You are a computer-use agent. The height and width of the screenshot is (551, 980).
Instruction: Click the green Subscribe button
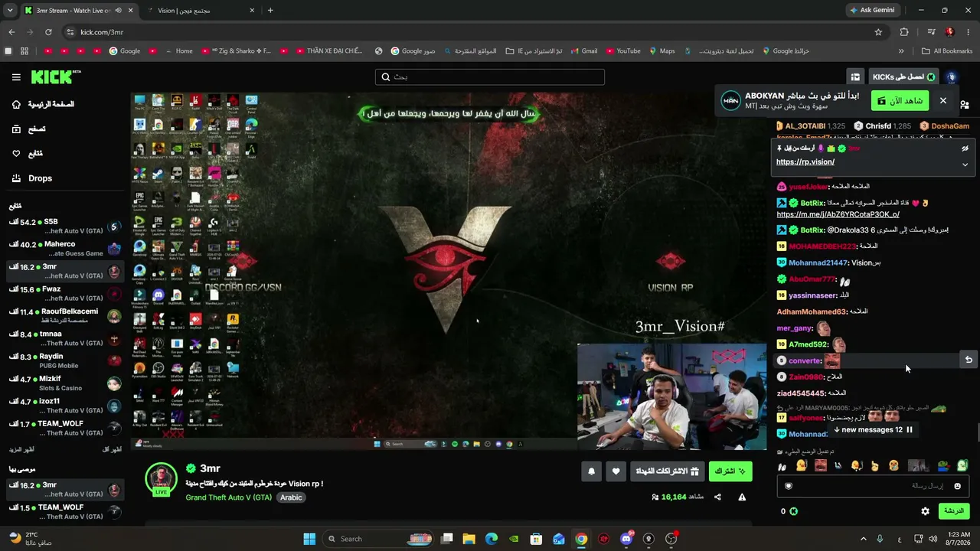[x=730, y=471]
